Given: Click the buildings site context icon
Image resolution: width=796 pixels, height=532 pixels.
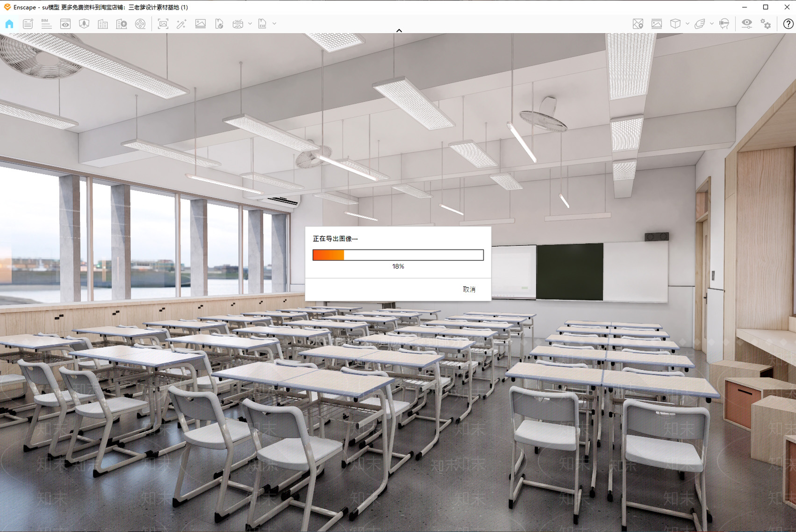Looking at the screenshot, I should click(103, 24).
